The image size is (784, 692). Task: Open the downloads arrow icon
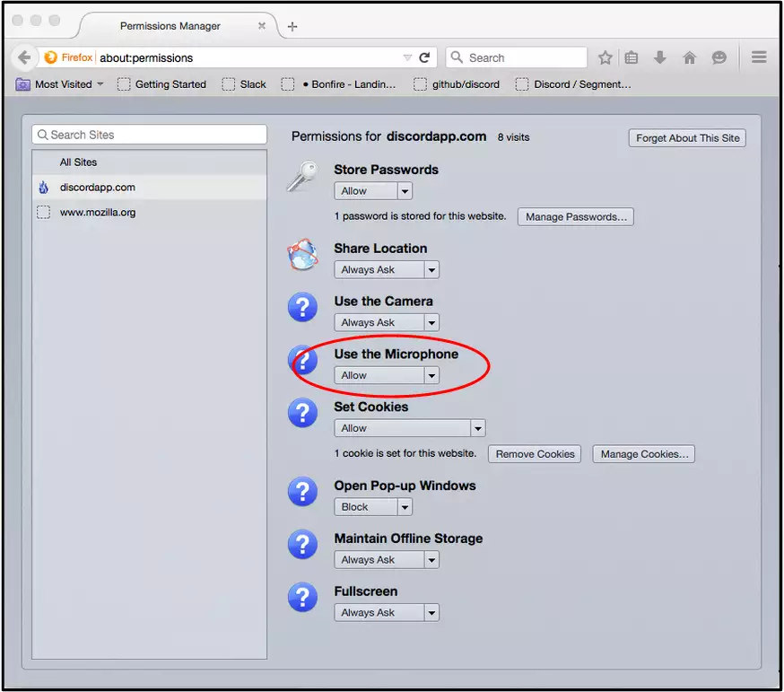(x=660, y=57)
